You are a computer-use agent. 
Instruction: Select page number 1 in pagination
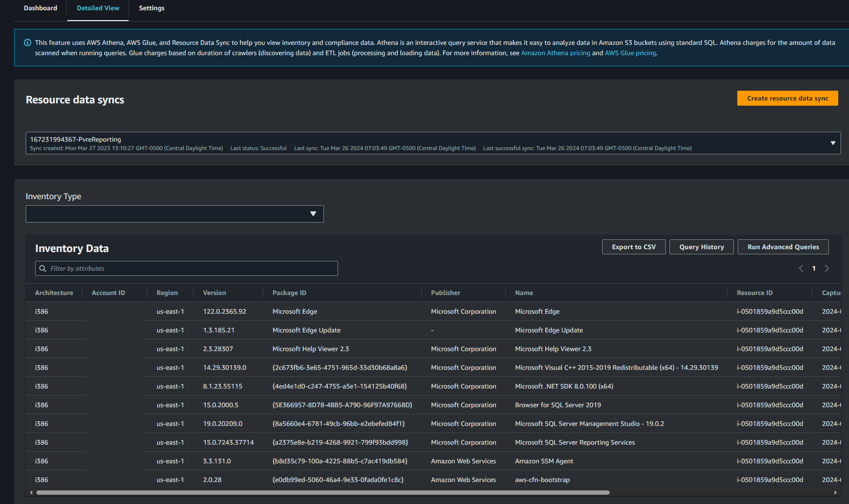814,268
